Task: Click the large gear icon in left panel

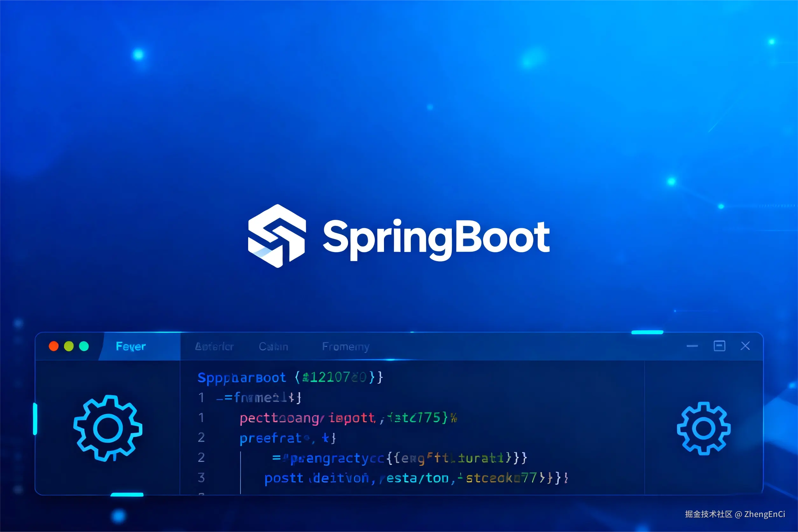Action: (x=108, y=428)
